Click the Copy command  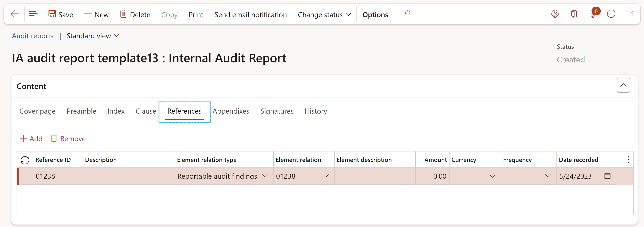tap(169, 15)
